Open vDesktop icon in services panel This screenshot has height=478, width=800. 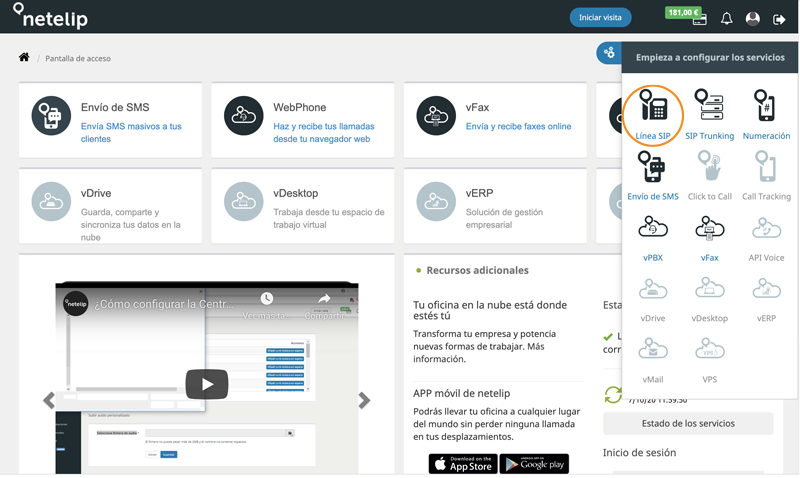tap(710, 288)
